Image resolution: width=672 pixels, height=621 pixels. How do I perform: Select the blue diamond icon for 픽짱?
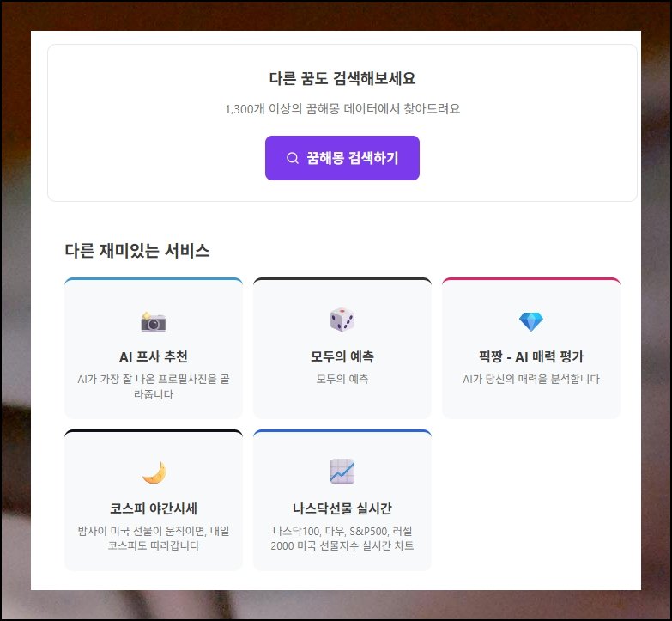pos(531,320)
